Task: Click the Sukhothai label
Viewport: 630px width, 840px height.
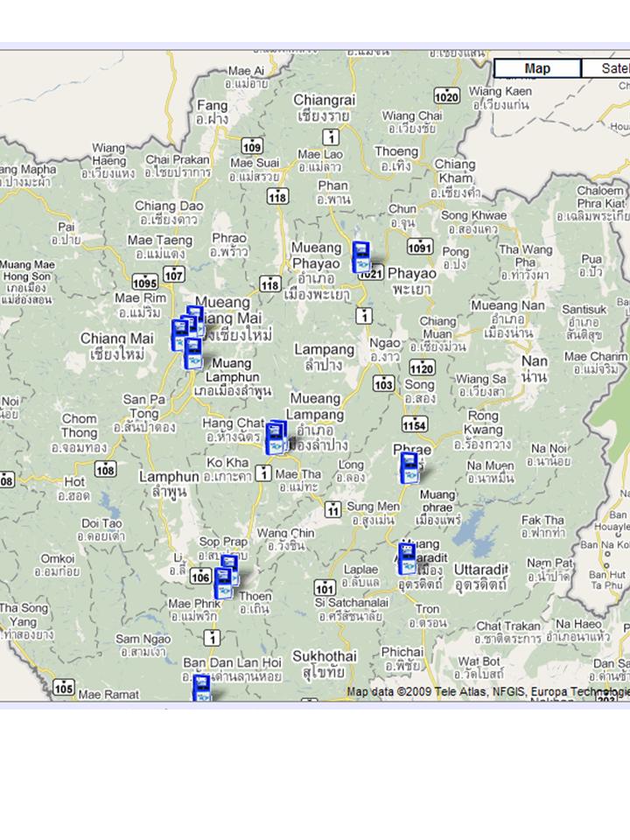Action: [x=325, y=663]
